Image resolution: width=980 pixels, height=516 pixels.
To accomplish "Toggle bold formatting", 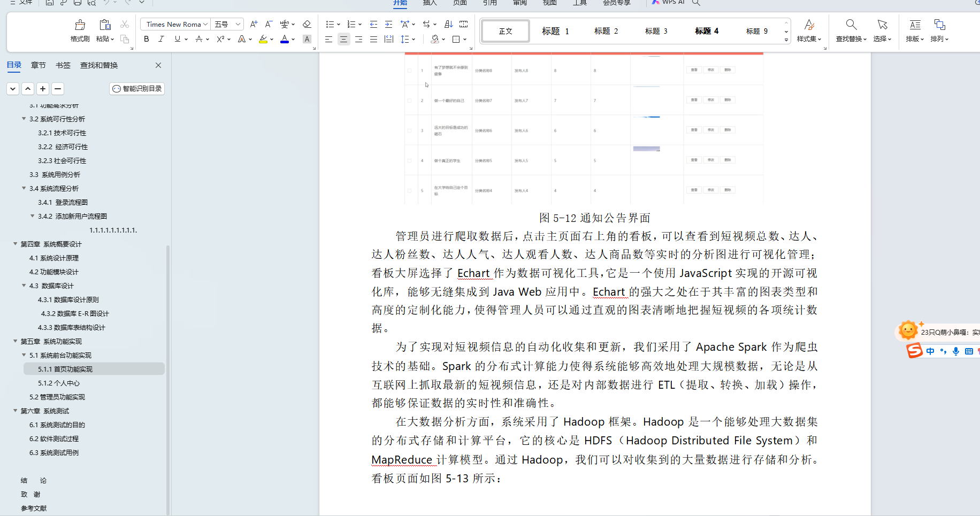I will pyautogui.click(x=146, y=39).
